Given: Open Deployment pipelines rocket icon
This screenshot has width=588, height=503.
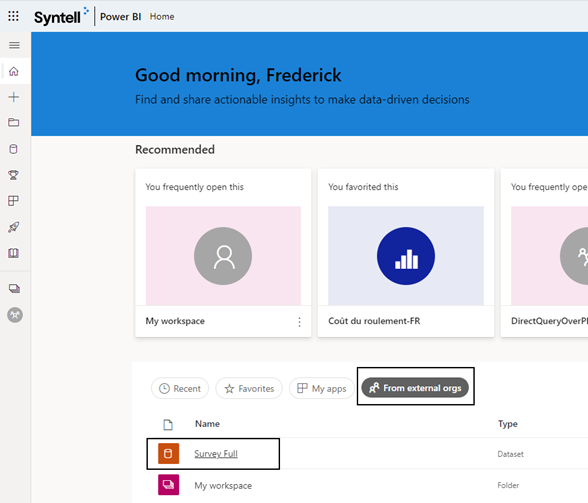Looking at the screenshot, I should click(x=14, y=227).
